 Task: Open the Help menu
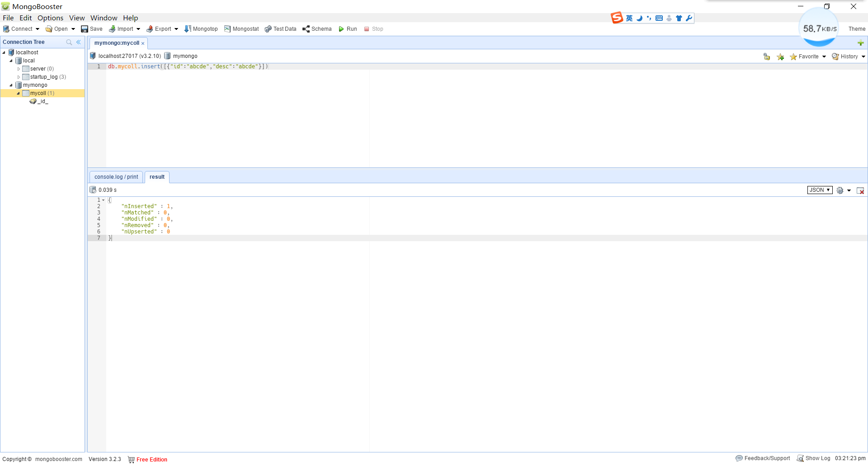point(131,18)
